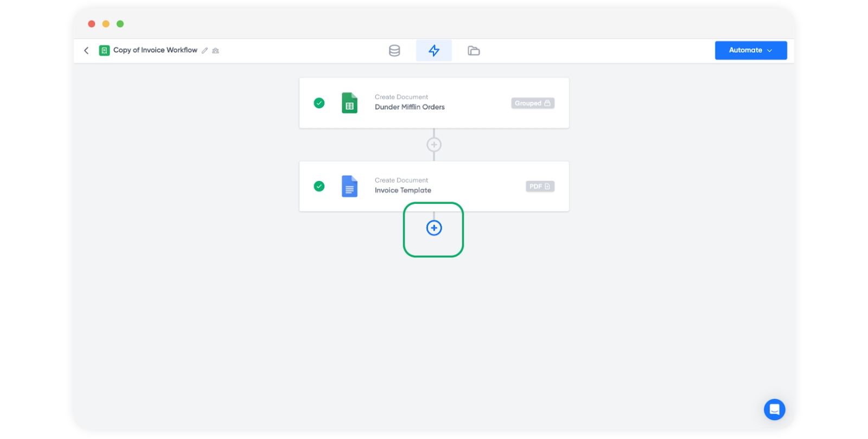Add a new step below Invoice Template

tap(434, 228)
